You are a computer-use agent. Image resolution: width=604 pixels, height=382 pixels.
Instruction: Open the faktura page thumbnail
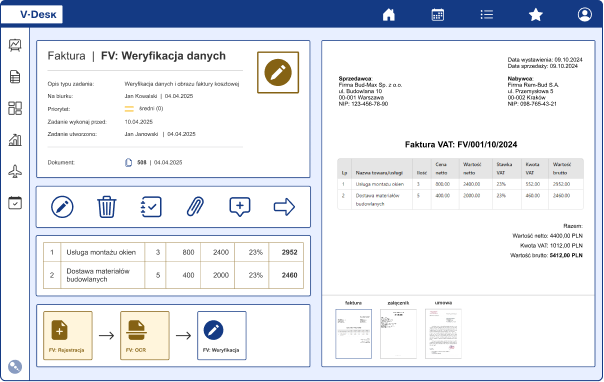coord(354,333)
